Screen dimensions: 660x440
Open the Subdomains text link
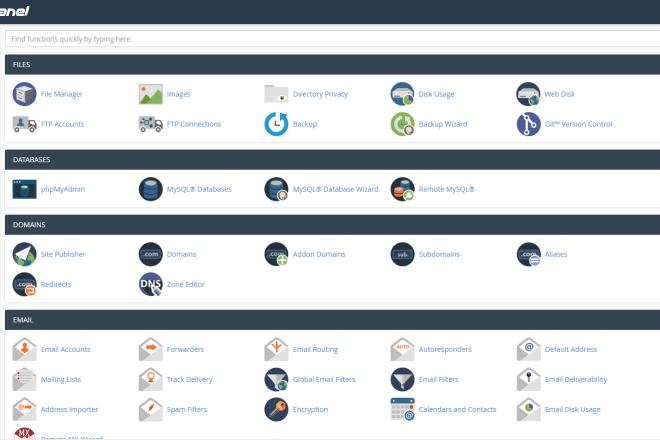[439, 254]
